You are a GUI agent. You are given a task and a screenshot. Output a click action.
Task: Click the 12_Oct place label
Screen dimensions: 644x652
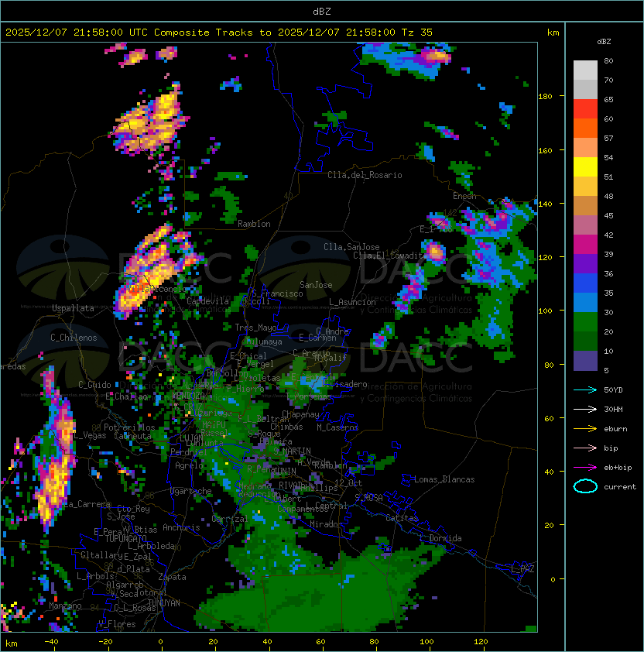point(348,483)
